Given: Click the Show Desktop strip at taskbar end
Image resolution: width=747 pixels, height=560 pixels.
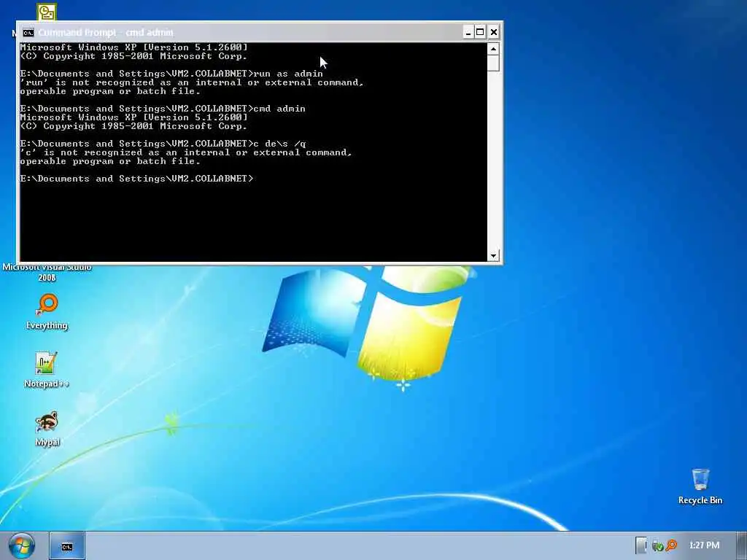Looking at the screenshot, I should (743, 545).
